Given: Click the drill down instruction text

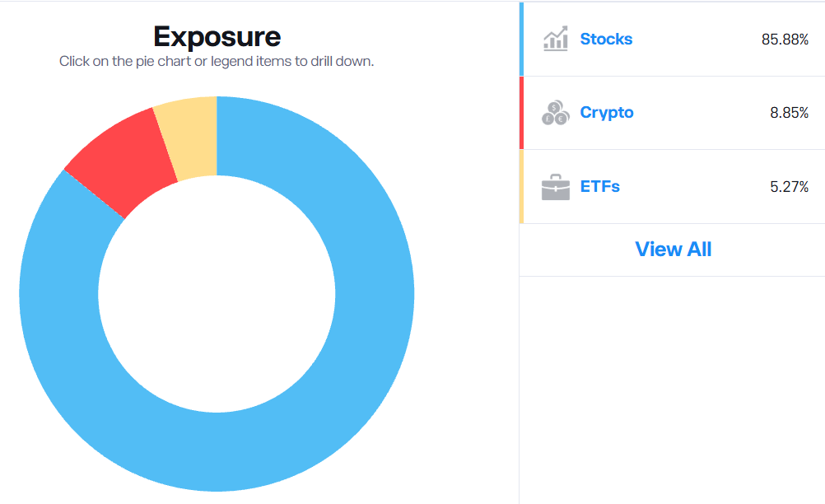Looking at the screenshot, I should [x=217, y=62].
